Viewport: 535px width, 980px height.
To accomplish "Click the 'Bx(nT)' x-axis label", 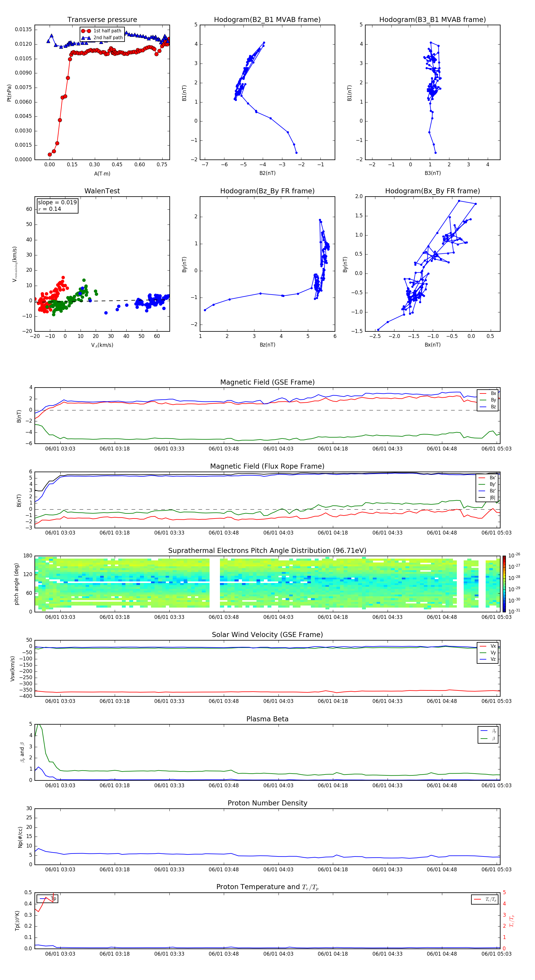I will click(x=432, y=345).
